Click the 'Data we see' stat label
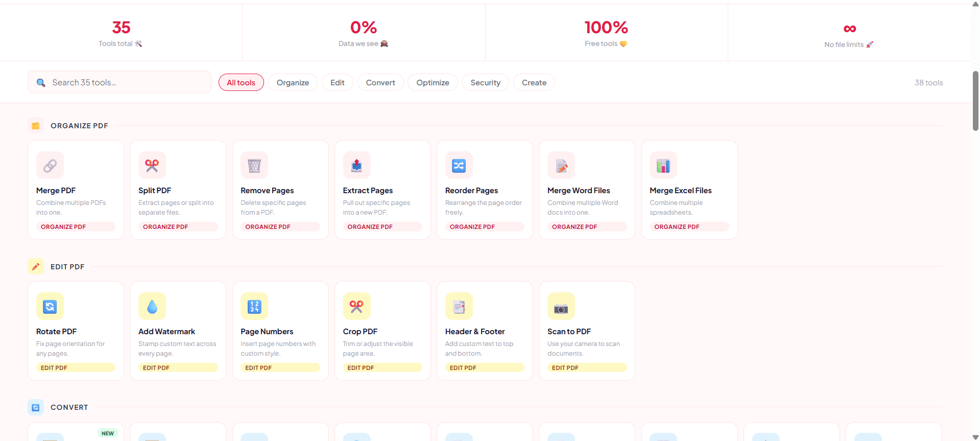Viewport: 980px width, 441px height. 363,43
